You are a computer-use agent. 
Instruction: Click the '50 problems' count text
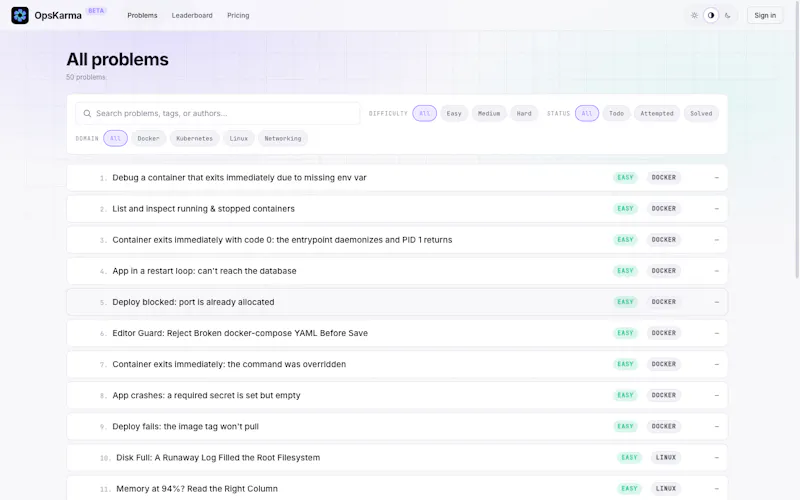pos(86,77)
